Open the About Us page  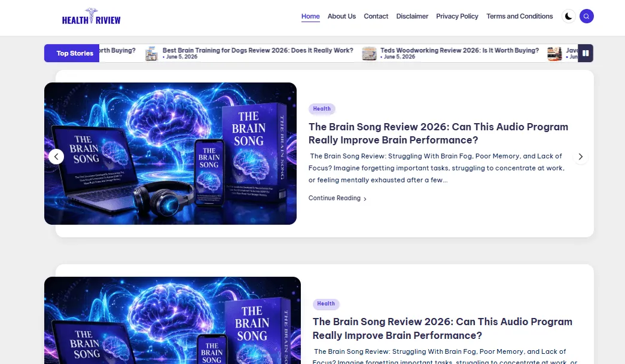[x=342, y=16]
